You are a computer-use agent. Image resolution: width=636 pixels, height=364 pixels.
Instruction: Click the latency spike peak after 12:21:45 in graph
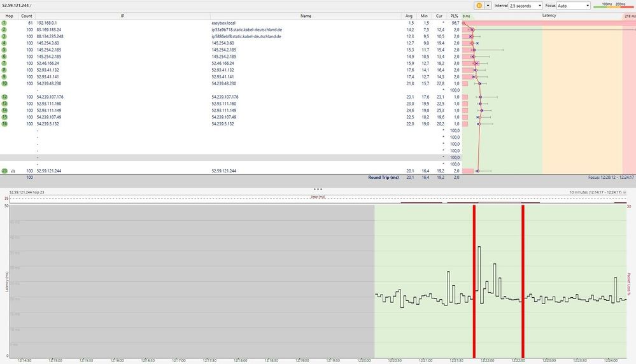pyautogui.click(x=479, y=246)
